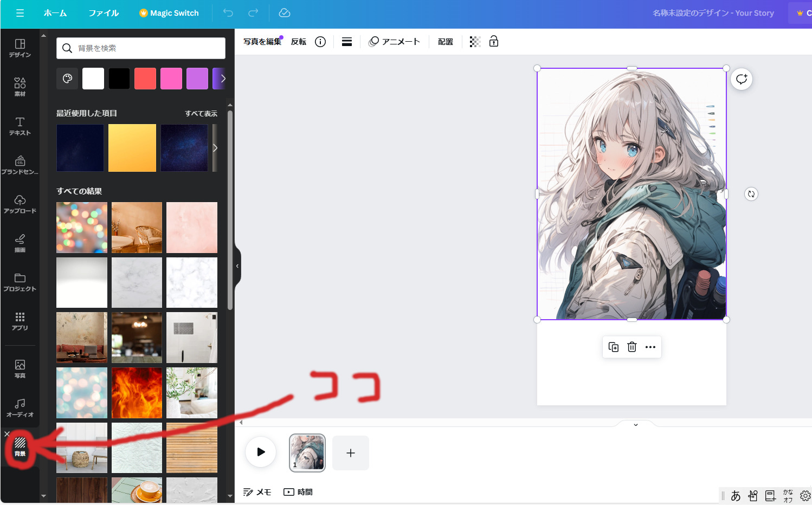Open the デザイン sidebar panel
This screenshot has width=812, height=505.
tap(20, 48)
